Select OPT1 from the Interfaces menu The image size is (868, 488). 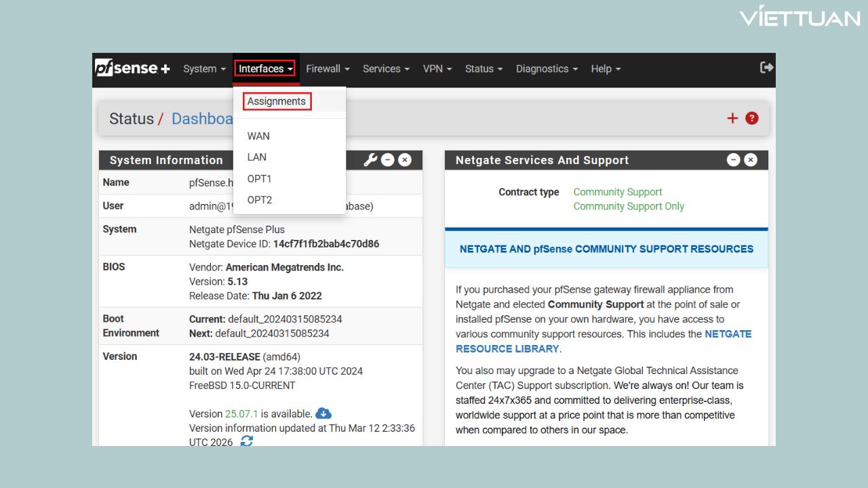pos(259,179)
